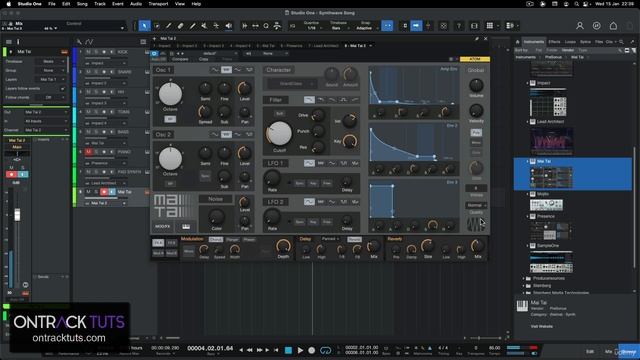Open the Home icon in top right
The image size is (640, 360).
[x=613, y=26]
